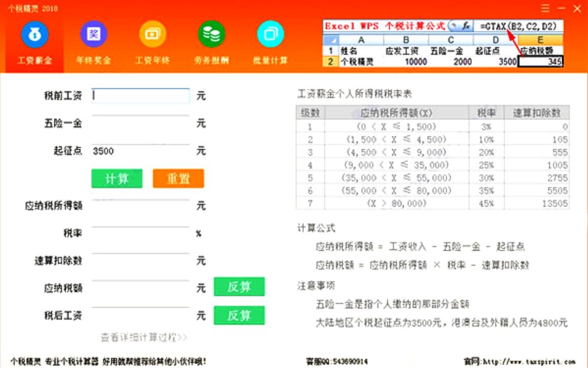Select cell C2 showing 2000
Viewport: 588px width, 368px height.
pos(451,62)
